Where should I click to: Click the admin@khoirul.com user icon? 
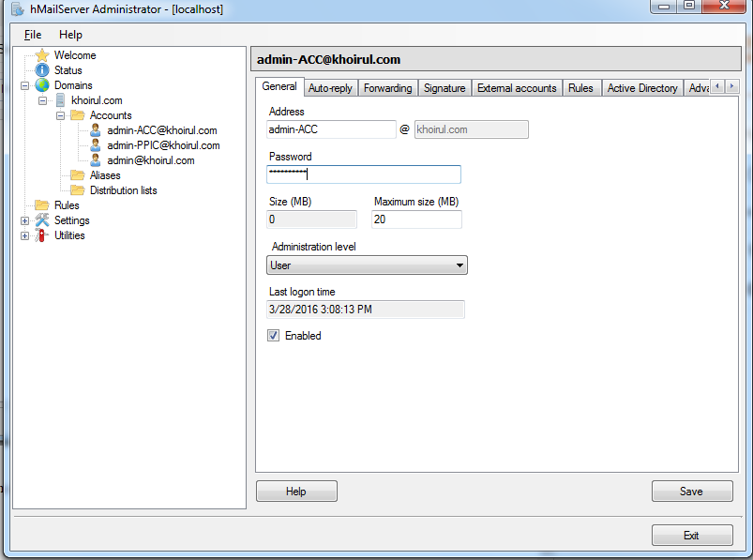click(x=96, y=159)
